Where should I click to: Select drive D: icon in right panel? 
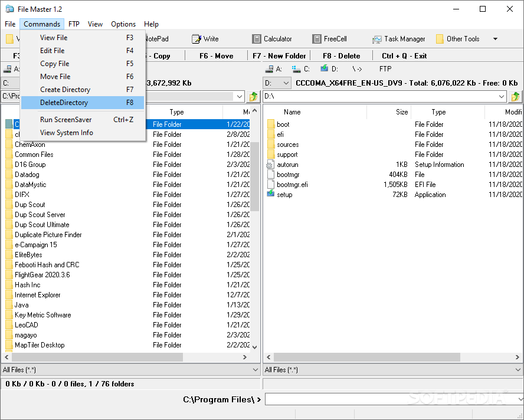pyautogui.click(x=324, y=68)
